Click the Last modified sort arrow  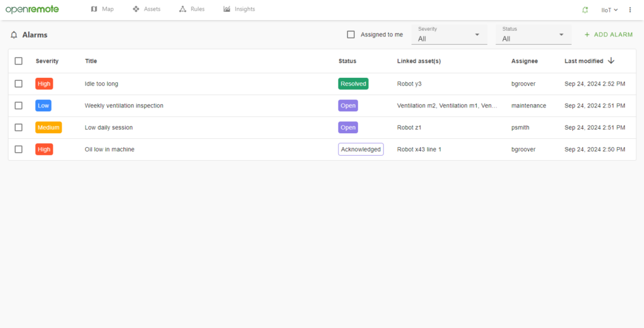pyautogui.click(x=611, y=61)
